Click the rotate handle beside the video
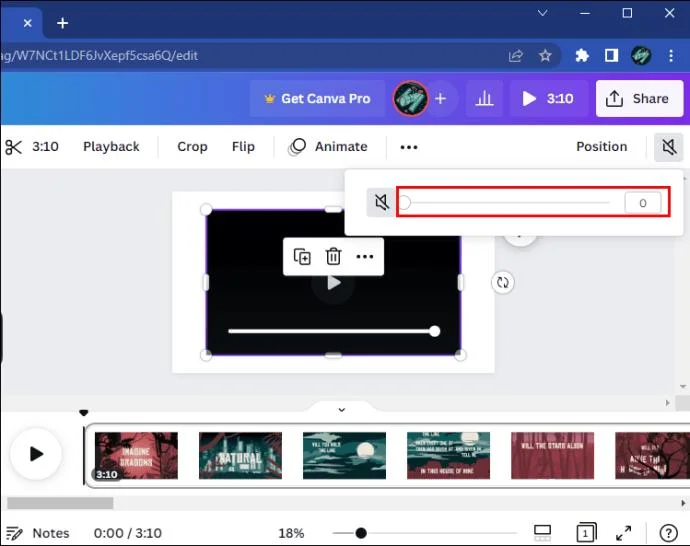The width and height of the screenshot is (690, 546). tap(503, 282)
